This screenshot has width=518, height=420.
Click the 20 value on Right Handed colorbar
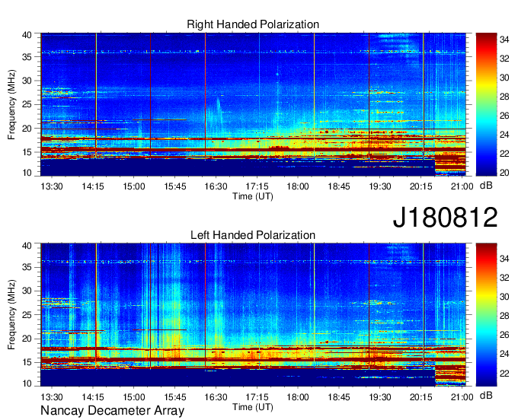[504, 173]
